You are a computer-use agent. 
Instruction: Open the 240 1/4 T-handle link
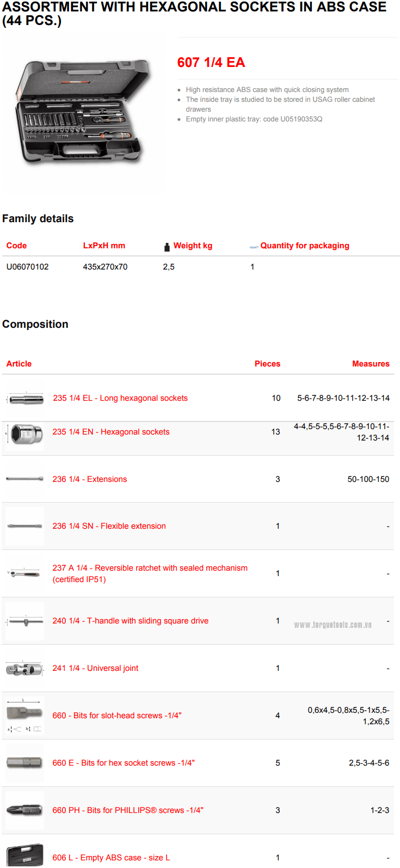point(131,621)
